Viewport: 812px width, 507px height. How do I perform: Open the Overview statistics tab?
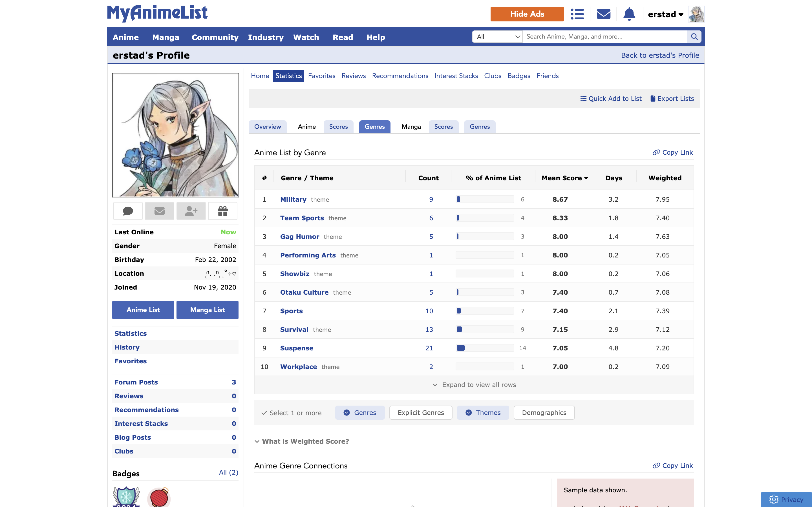pyautogui.click(x=267, y=127)
